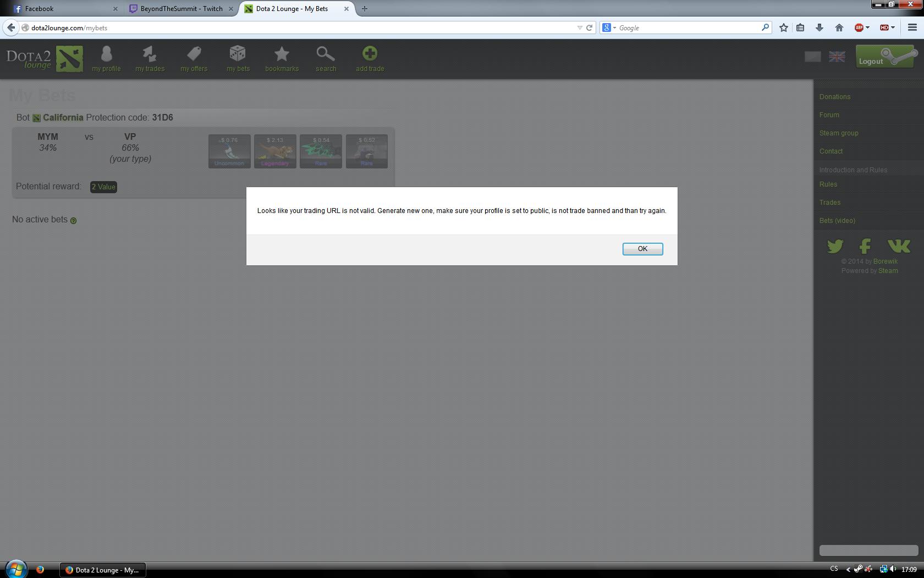Click the Steam icon in system tray
The height and width of the screenshot is (578, 924).
pyautogui.click(x=858, y=569)
